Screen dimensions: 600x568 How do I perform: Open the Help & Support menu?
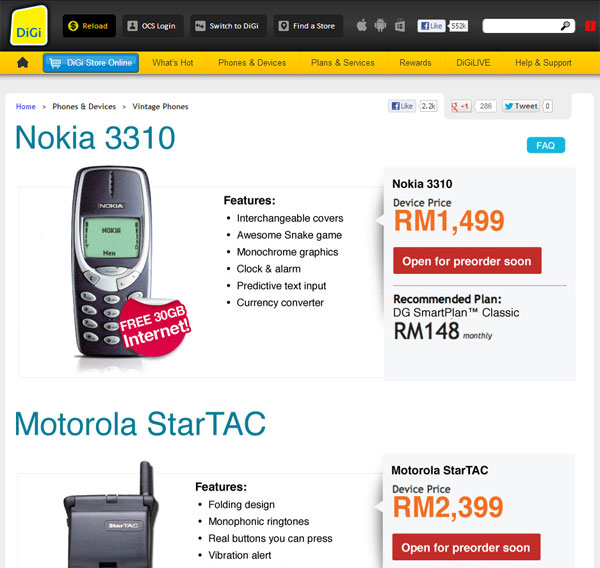pos(543,63)
